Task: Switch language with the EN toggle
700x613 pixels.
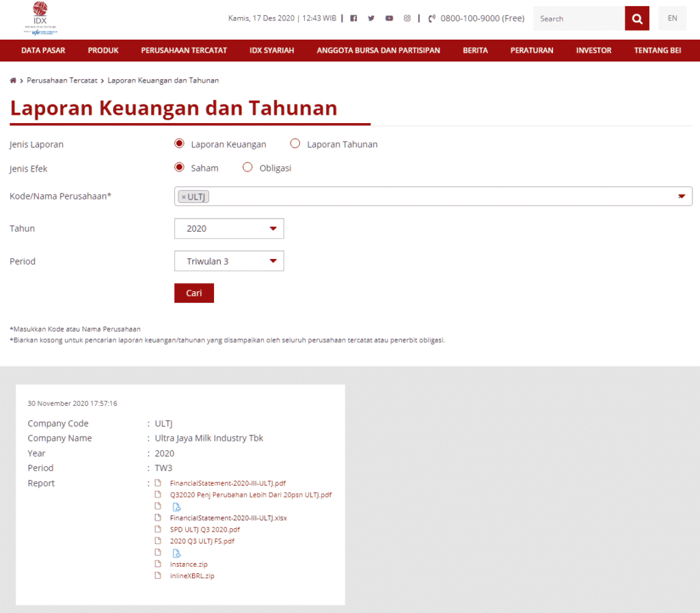Action: pyautogui.click(x=672, y=18)
